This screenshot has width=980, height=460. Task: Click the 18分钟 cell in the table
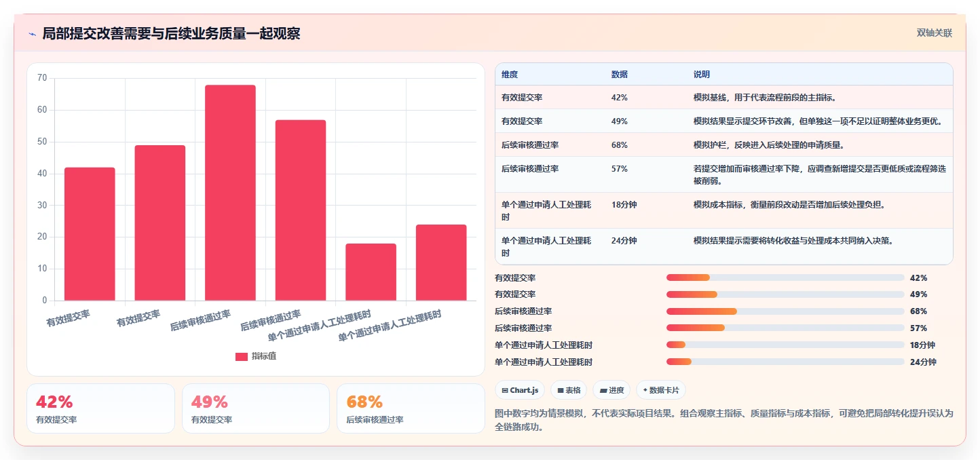tap(624, 204)
